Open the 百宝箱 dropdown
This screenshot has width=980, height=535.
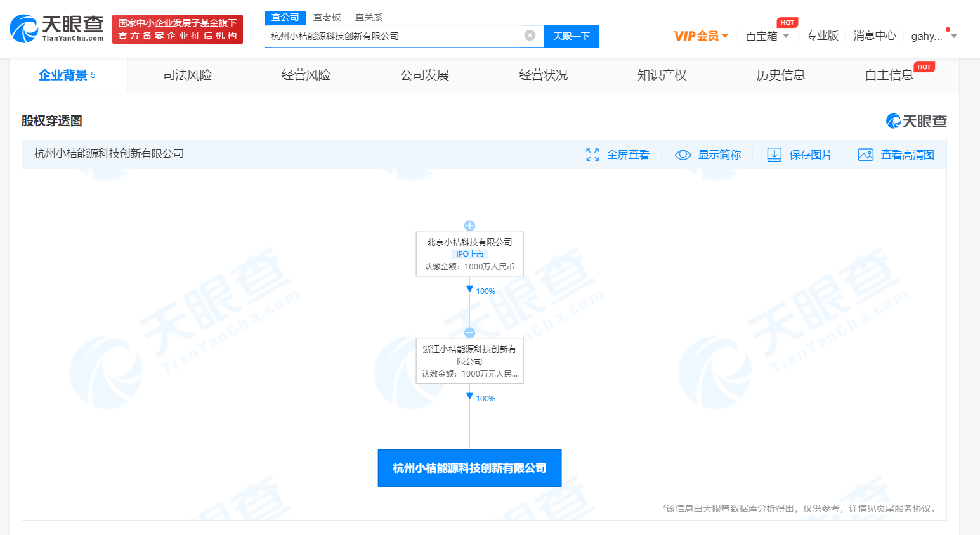[767, 36]
